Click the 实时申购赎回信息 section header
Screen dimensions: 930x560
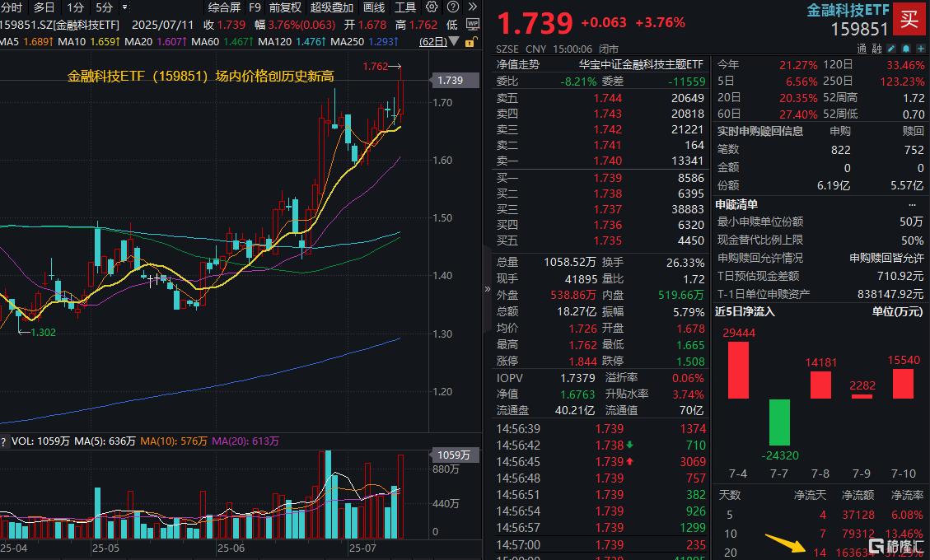759,131
